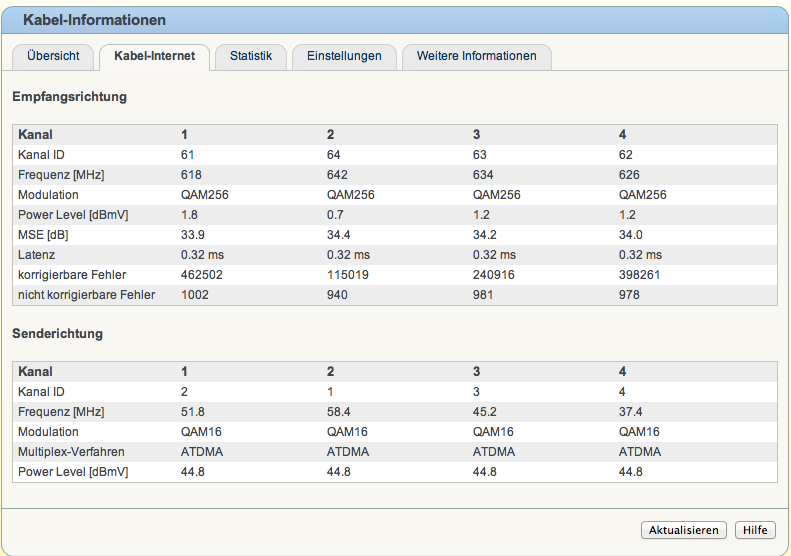Select the Kabel-Internet tab
791x556 pixels.
154,57
